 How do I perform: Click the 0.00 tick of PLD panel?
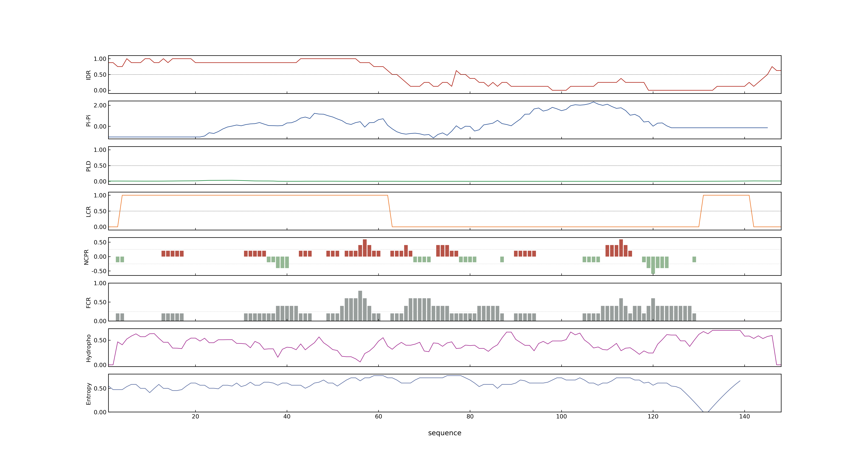100,181
